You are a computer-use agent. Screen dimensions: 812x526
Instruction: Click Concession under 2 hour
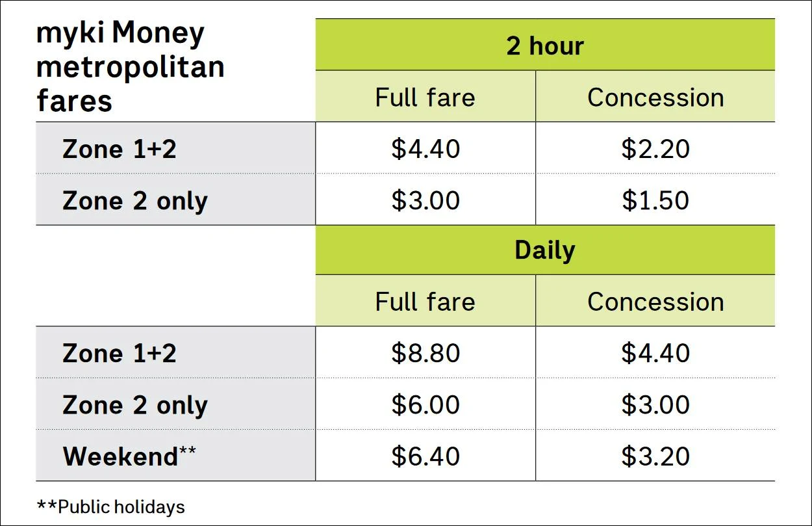[655, 98]
